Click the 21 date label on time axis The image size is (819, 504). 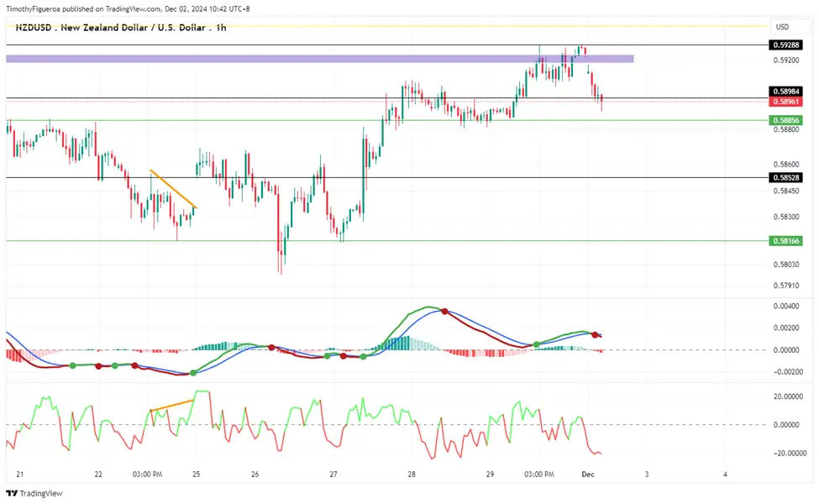(20, 475)
